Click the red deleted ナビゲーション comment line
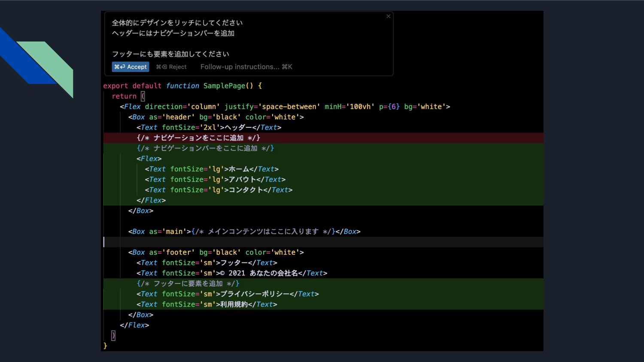The image size is (644, 362). point(198,138)
